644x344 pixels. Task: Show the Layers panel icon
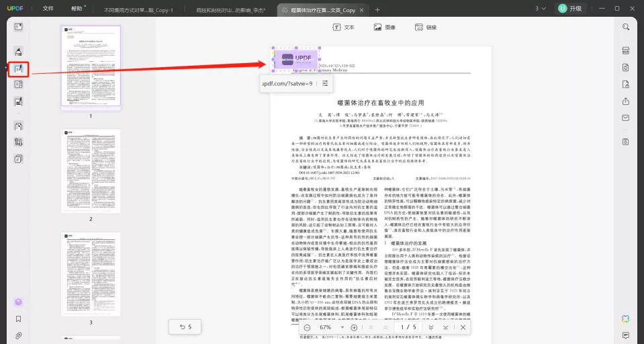coord(18,302)
